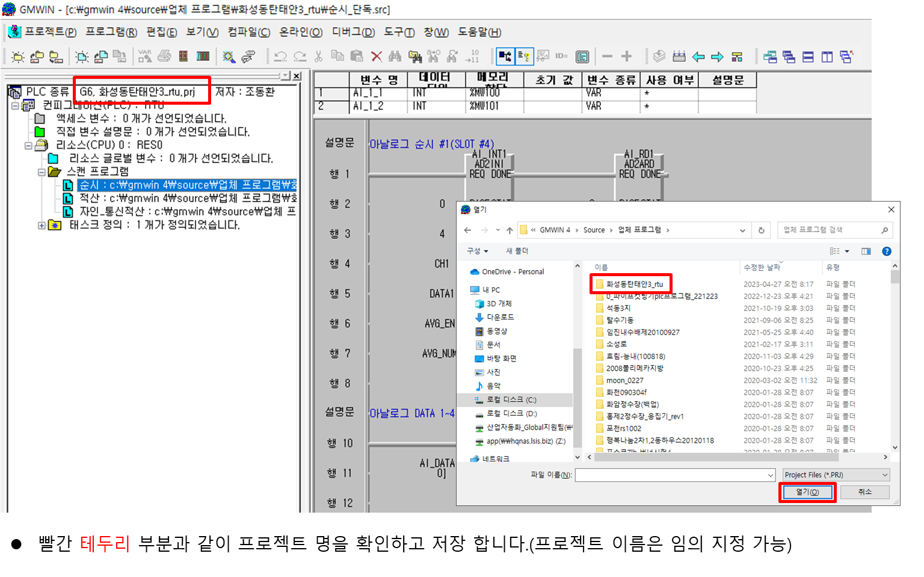Click the cyan left arrow toolbar icon
Viewport: 924px width, 577px height.
coord(698,57)
